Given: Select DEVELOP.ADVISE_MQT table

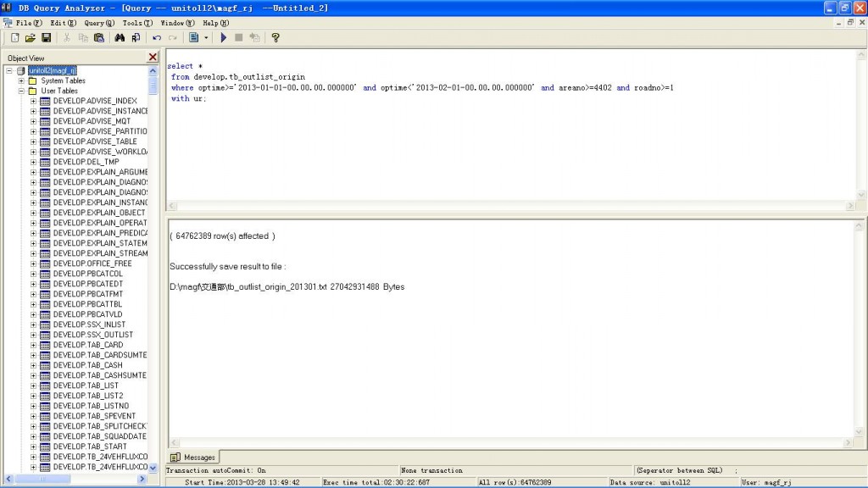Looking at the screenshot, I should [x=92, y=121].
